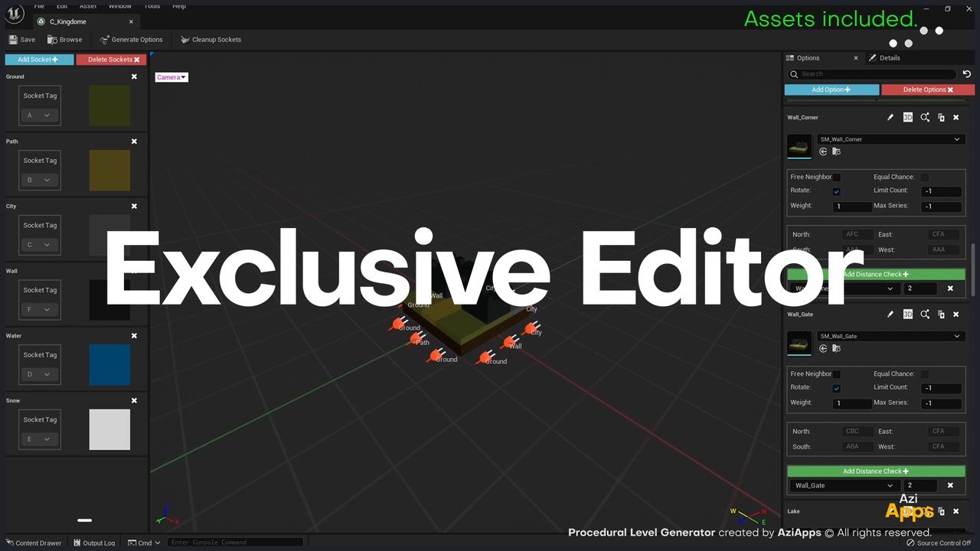Open the Ground socket color swatch
Image resolution: width=980 pixels, height=551 pixels.
(x=109, y=106)
